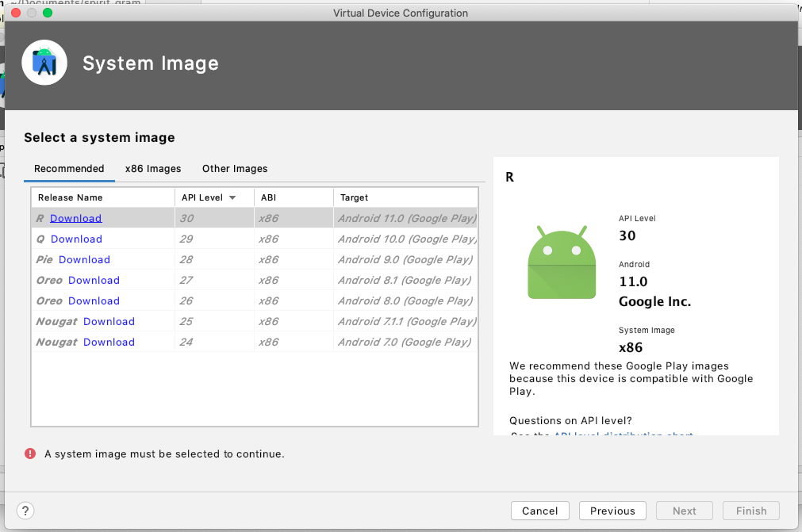
Task: Go back with Previous button
Action: tap(612, 511)
